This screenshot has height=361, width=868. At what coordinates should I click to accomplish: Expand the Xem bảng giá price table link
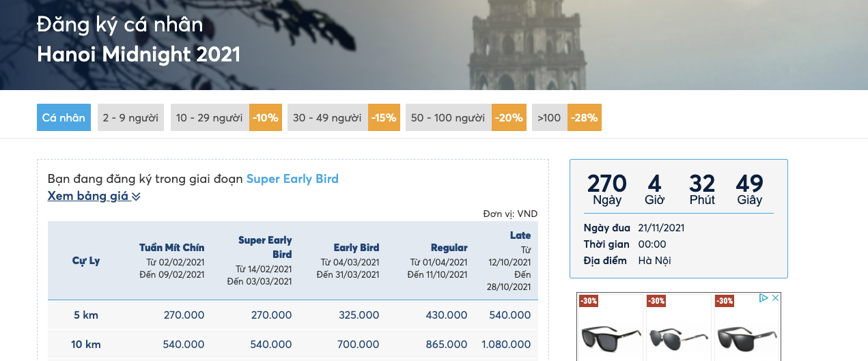click(x=89, y=197)
